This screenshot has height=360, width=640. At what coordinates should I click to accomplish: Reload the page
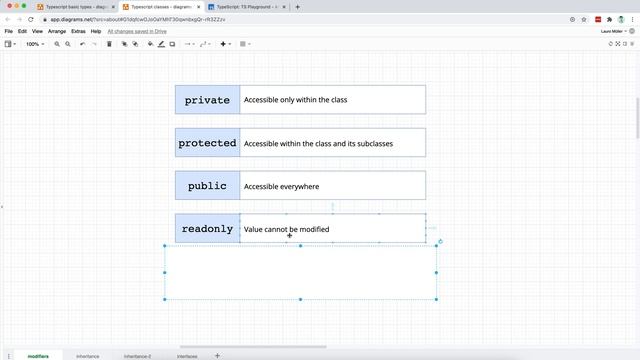(x=31, y=19)
